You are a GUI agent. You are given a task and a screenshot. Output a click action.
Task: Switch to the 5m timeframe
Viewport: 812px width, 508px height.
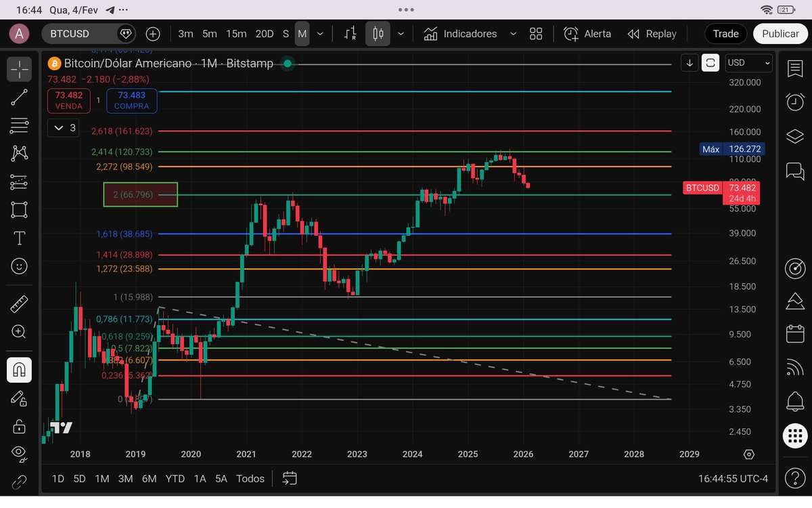tap(210, 34)
